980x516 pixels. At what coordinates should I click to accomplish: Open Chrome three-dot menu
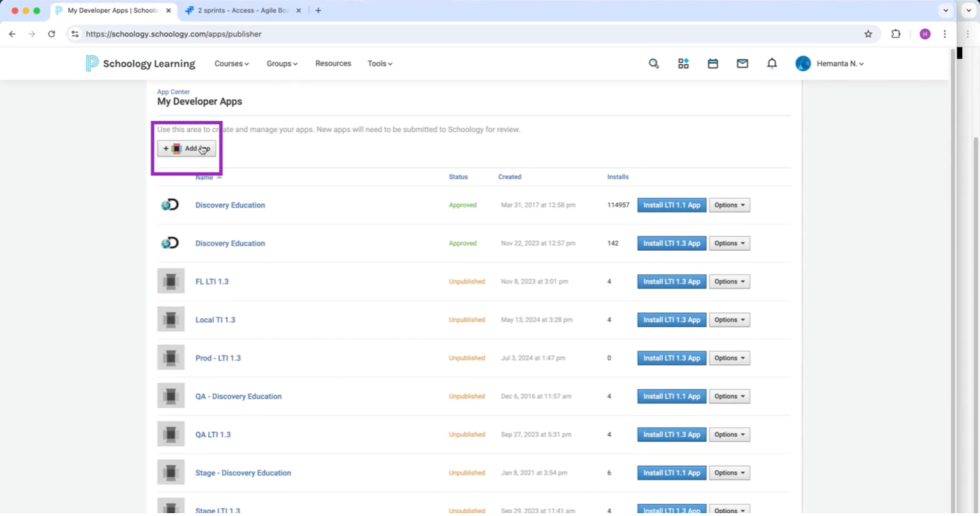coord(945,33)
